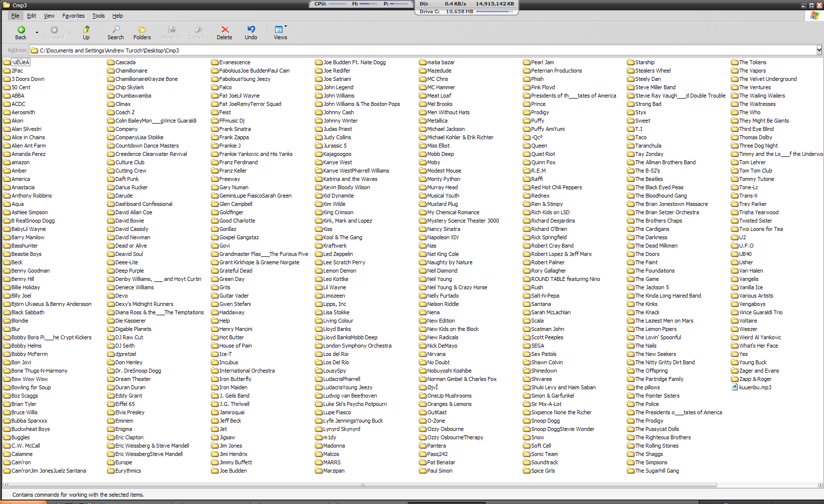Click the Lynyrd Skynyrd folder name
The height and width of the screenshot is (504, 824).
pos(341,429)
